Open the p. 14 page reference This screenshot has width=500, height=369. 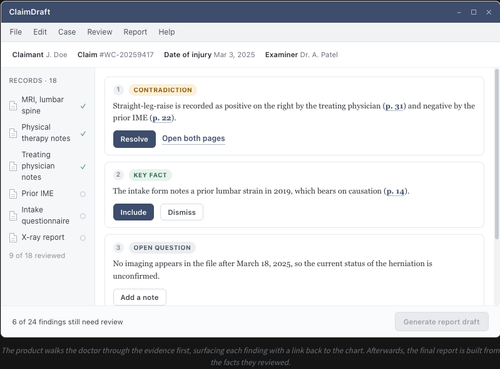pyautogui.click(x=396, y=191)
